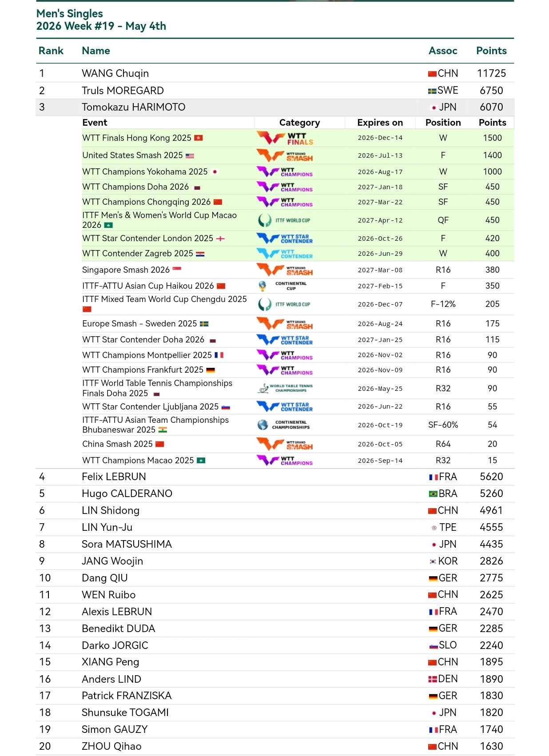
Task: Open United States Smash 2025 event link
Action: [x=132, y=155]
